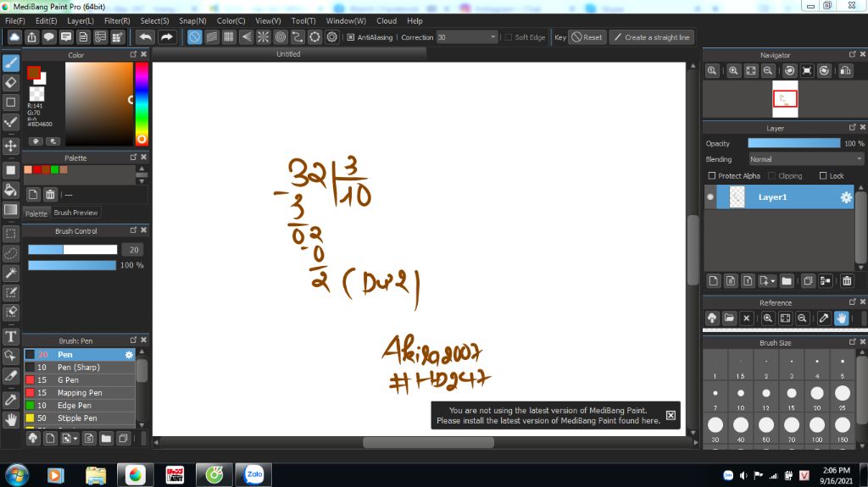Enable the crisscross grid snap
This screenshot has height=487, width=868.
click(x=229, y=37)
